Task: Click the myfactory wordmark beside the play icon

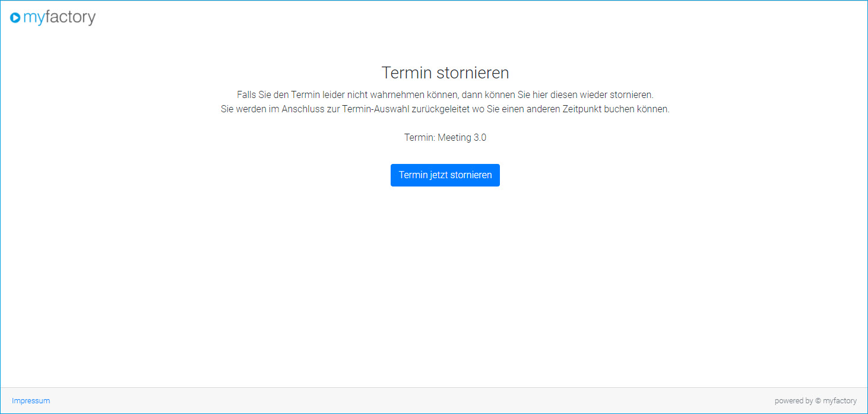Action: point(59,17)
